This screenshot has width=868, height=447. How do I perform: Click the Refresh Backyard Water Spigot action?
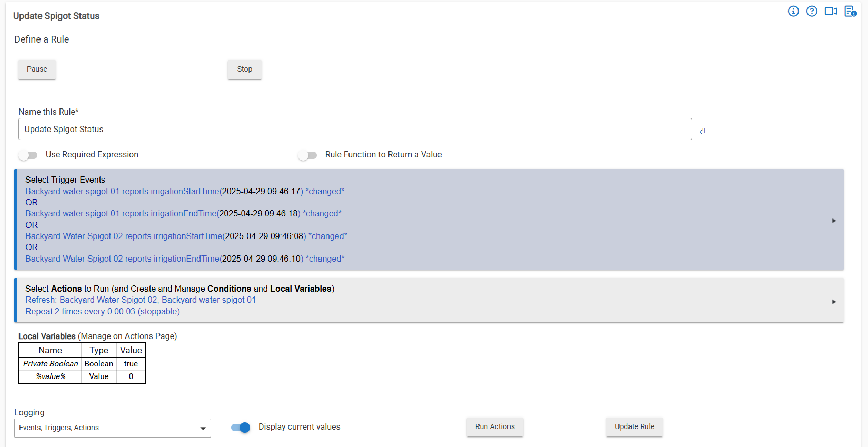point(141,300)
